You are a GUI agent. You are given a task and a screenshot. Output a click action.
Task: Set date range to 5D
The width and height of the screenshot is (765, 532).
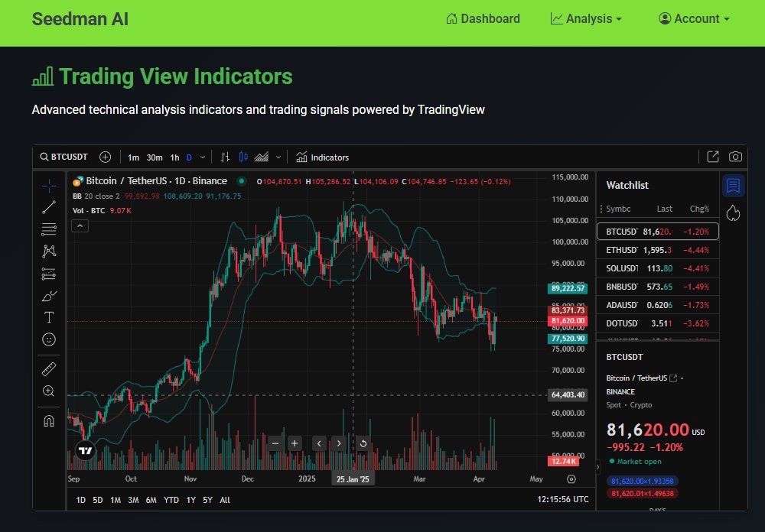point(98,500)
